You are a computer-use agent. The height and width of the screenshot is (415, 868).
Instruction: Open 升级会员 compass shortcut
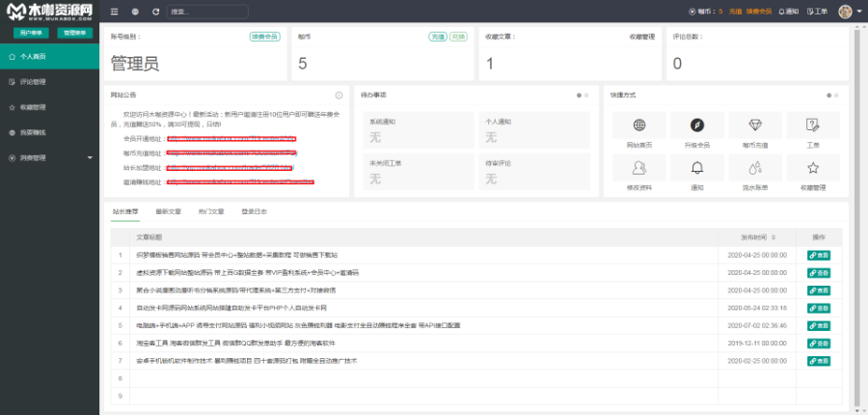(697, 125)
